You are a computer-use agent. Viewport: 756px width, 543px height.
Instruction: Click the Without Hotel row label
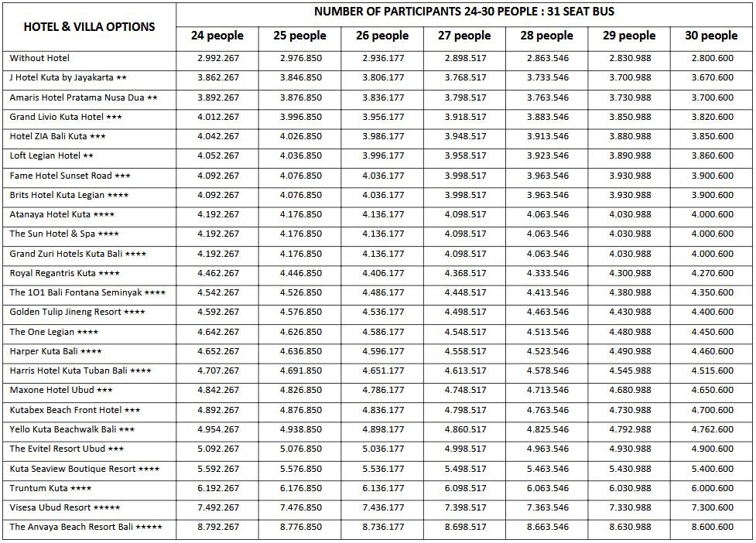[x=39, y=58]
